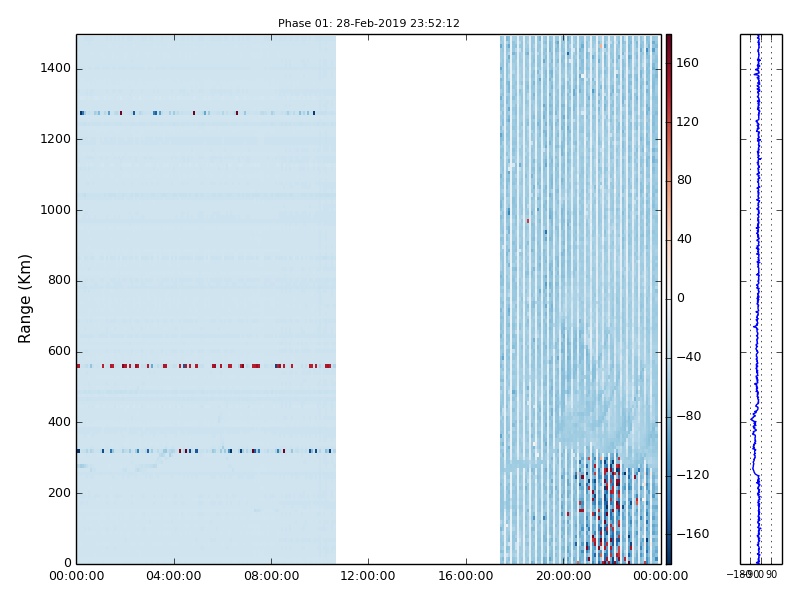This screenshot has width=800, height=600.
Task: Select the "Range (Km)" y-axis label
Action: click(24, 299)
